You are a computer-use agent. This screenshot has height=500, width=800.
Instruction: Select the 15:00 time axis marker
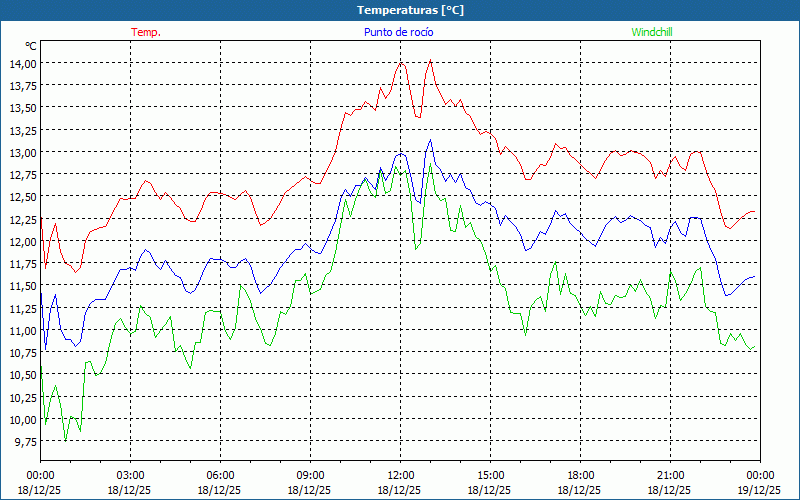[490, 475]
